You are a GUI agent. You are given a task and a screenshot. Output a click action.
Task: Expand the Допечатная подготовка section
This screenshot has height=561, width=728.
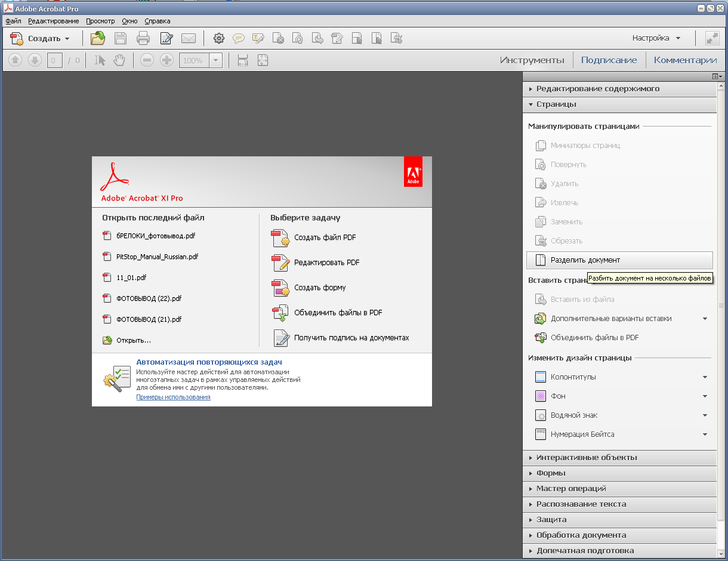click(x=620, y=551)
